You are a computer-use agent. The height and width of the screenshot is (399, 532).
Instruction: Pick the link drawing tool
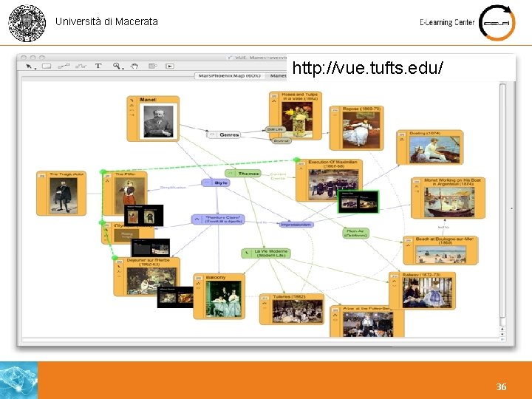tap(64, 66)
